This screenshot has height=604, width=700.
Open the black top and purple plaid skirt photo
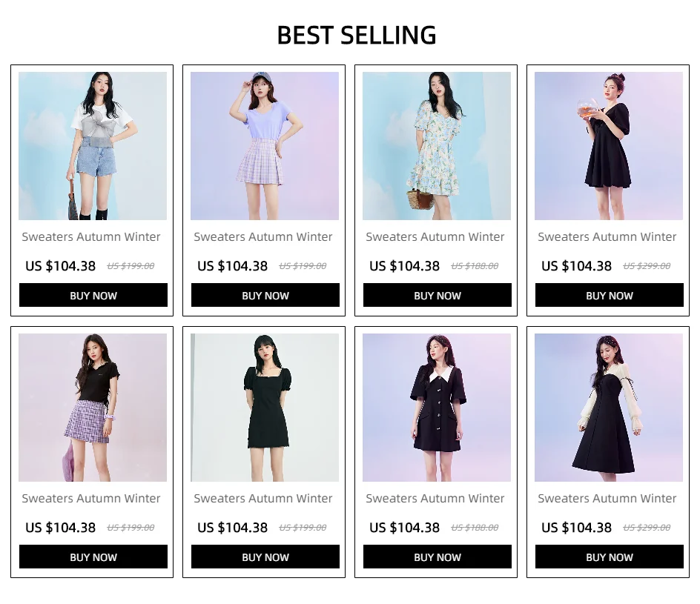pyautogui.click(x=93, y=408)
